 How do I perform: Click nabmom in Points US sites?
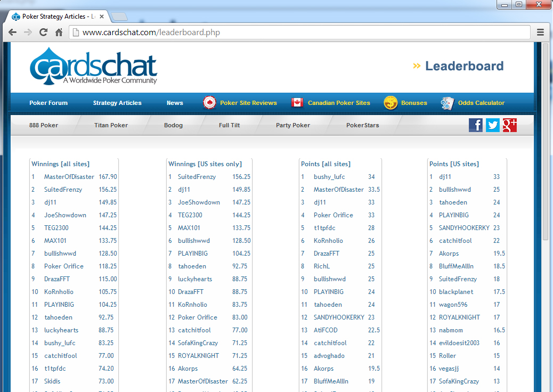click(451, 330)
